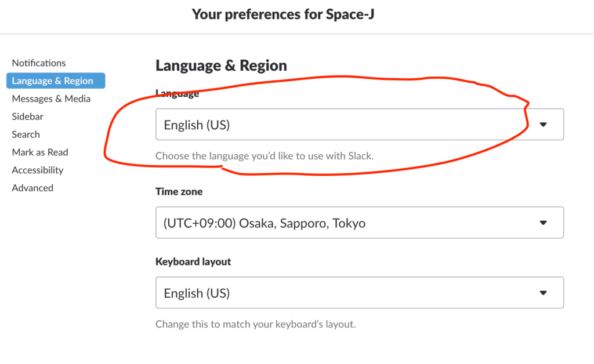Open the Keyboard layout combo box

(x=360, y=293)
